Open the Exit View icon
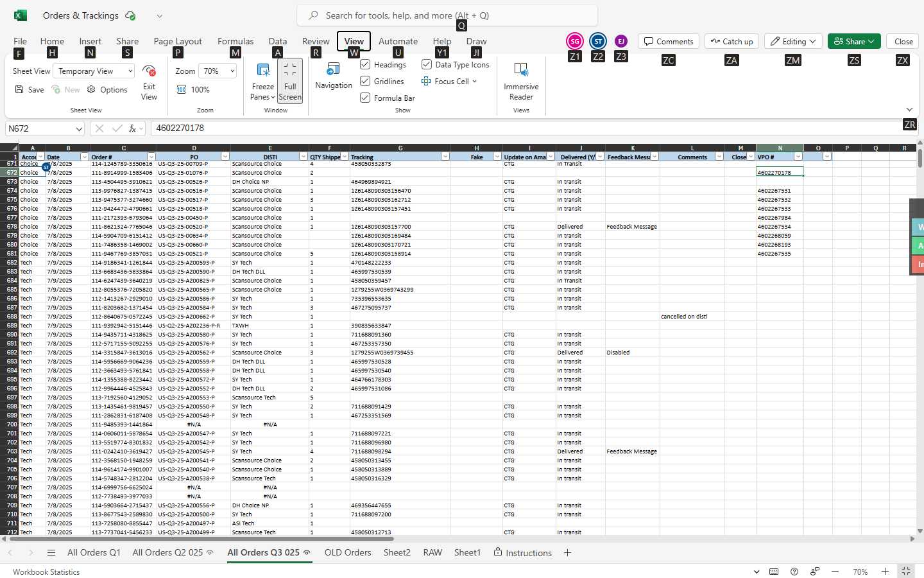This screenshot has width=924, height=578. click(x=149, y=71)
